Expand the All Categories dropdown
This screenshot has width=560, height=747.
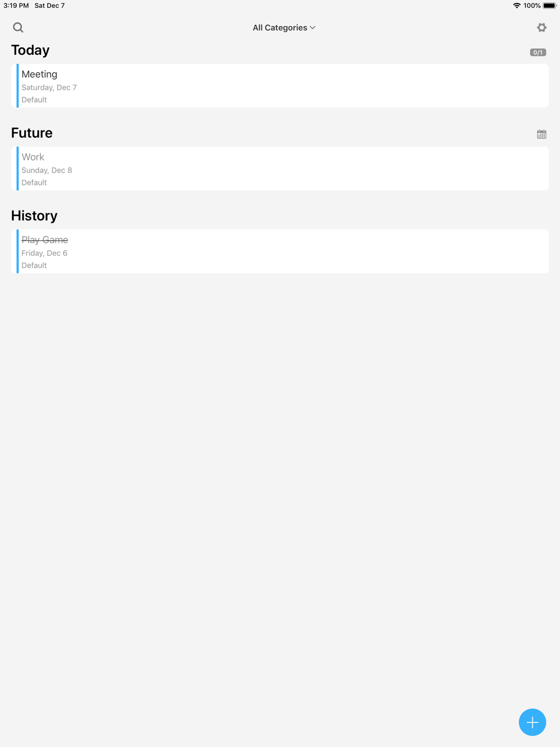click(x=284, y=27)
